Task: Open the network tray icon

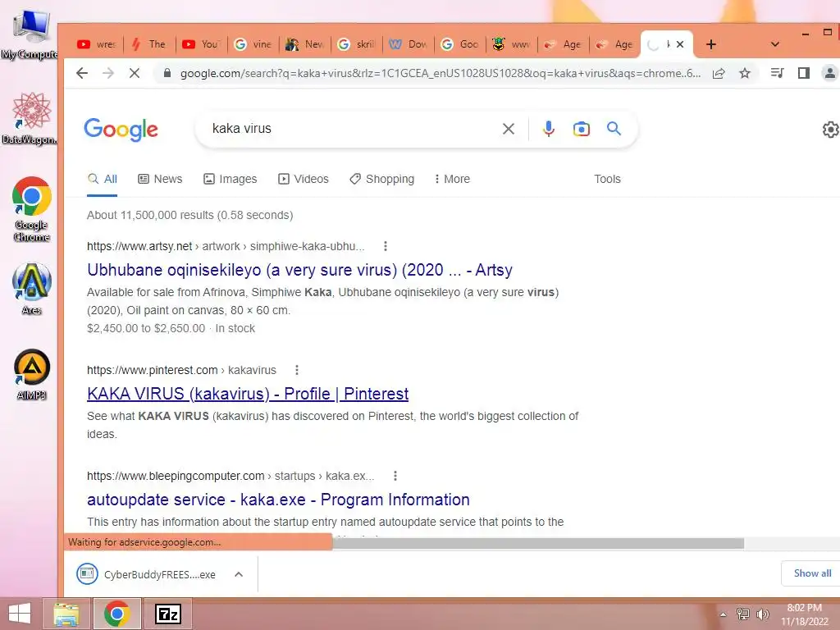Action: [742, 614]
